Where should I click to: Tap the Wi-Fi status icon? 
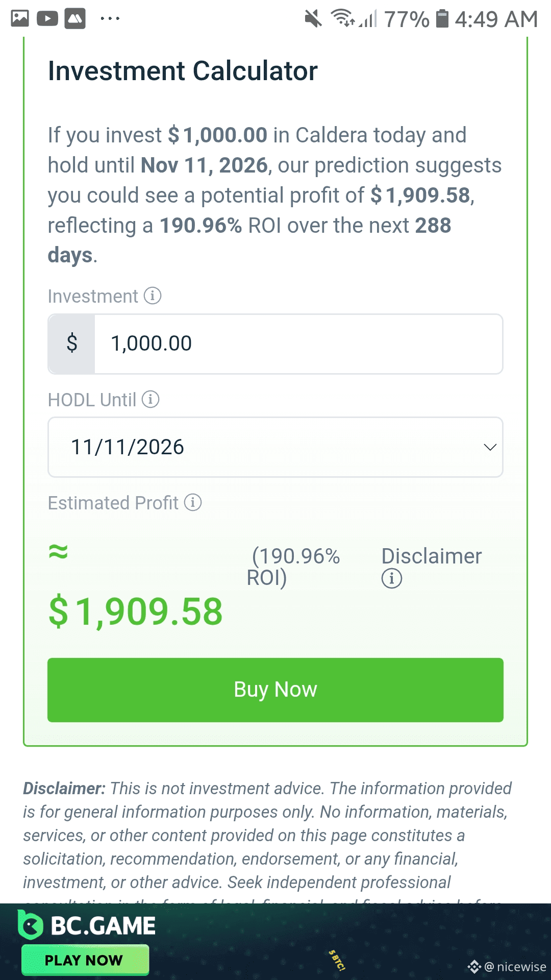(342, 18)
